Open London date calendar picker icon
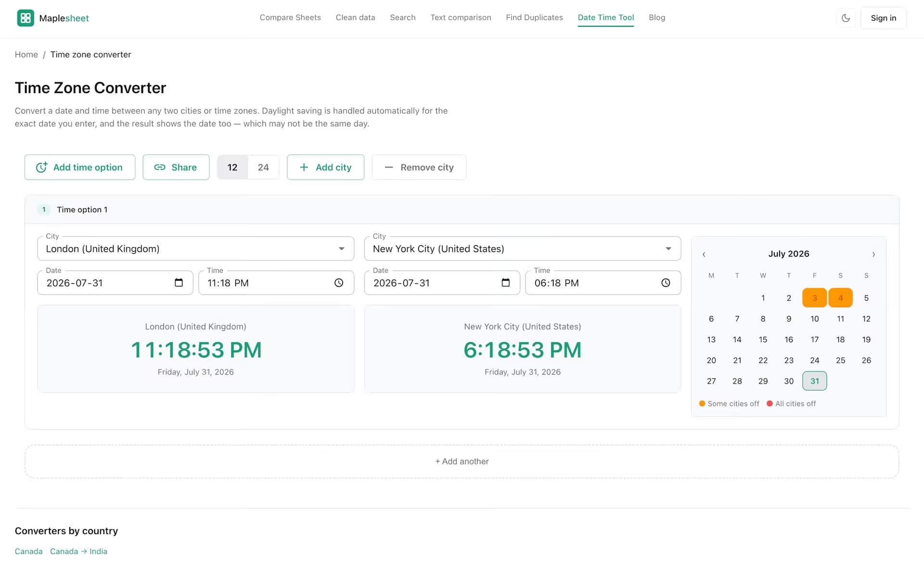 pos(179,283)
